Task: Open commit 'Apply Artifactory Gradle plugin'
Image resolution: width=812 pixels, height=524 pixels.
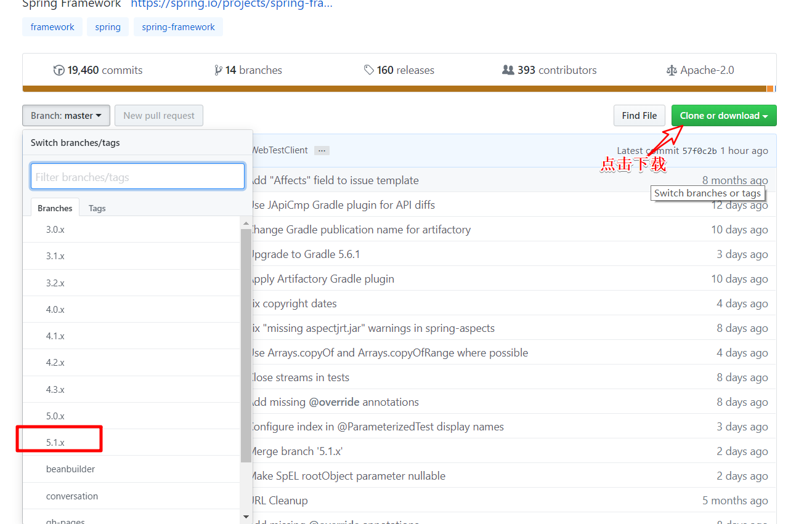Action: [x=322, y=279]
